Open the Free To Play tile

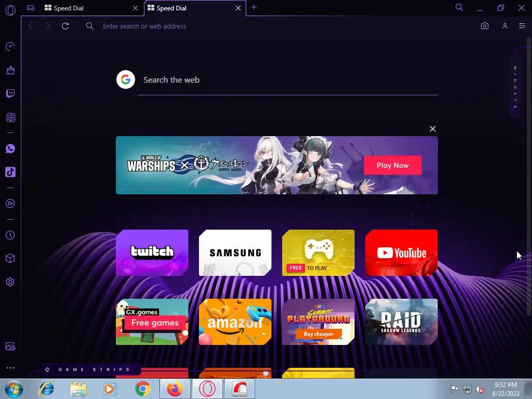[318, 253]
